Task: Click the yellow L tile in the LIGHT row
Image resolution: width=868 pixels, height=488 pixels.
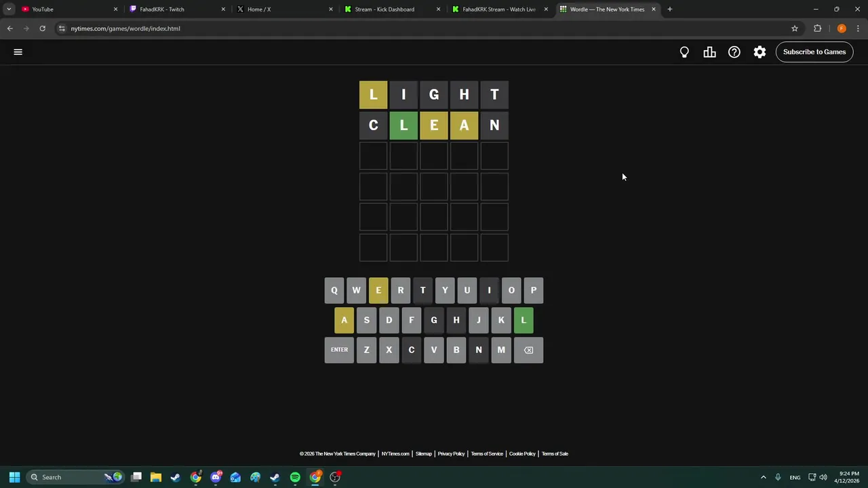Action: click(x=373, y=95)
